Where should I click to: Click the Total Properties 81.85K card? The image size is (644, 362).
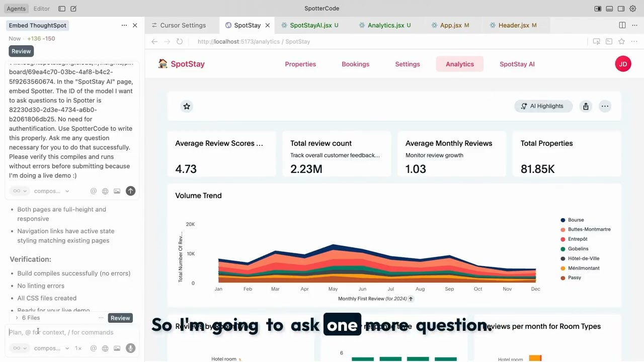point(567,154)
